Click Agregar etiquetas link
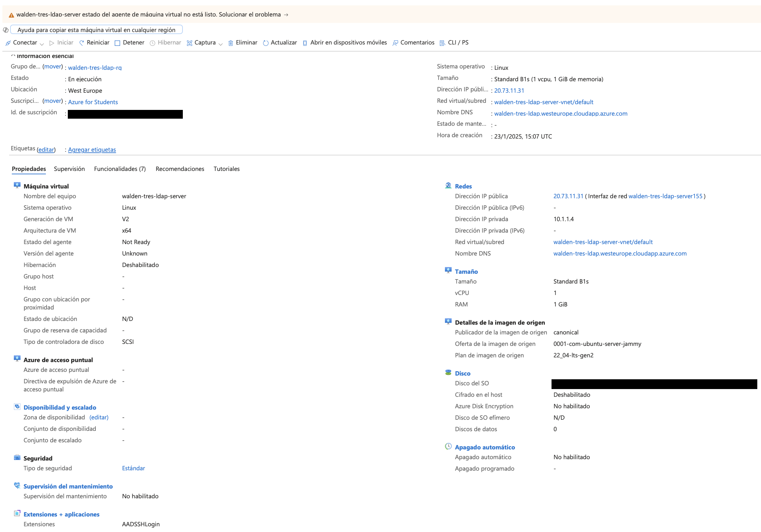The width and height of the screenshot is (761, 532). (92, 150)
